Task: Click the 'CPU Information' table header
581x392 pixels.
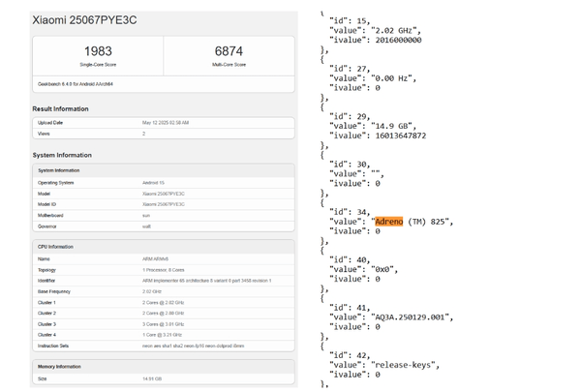Action: pos(55,247)
